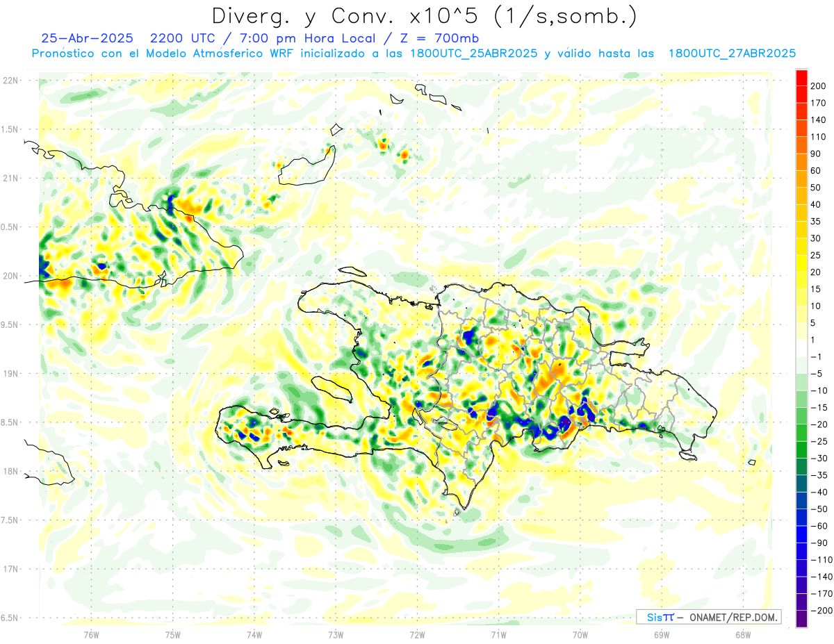This screenshot has width=834, height=644.
Task: Click the color bar value '35'
Action: [817, 222]
